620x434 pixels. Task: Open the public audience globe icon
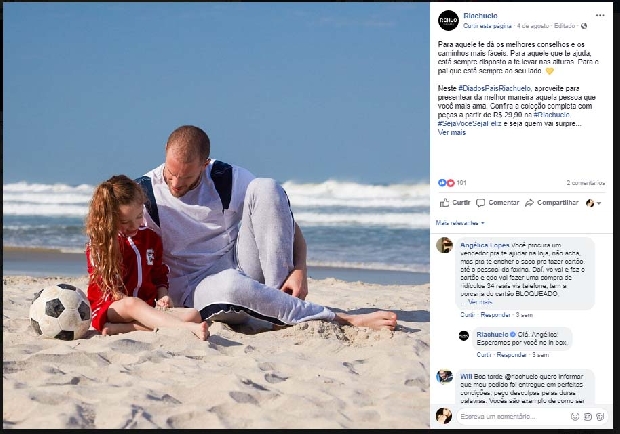point(584,26)
